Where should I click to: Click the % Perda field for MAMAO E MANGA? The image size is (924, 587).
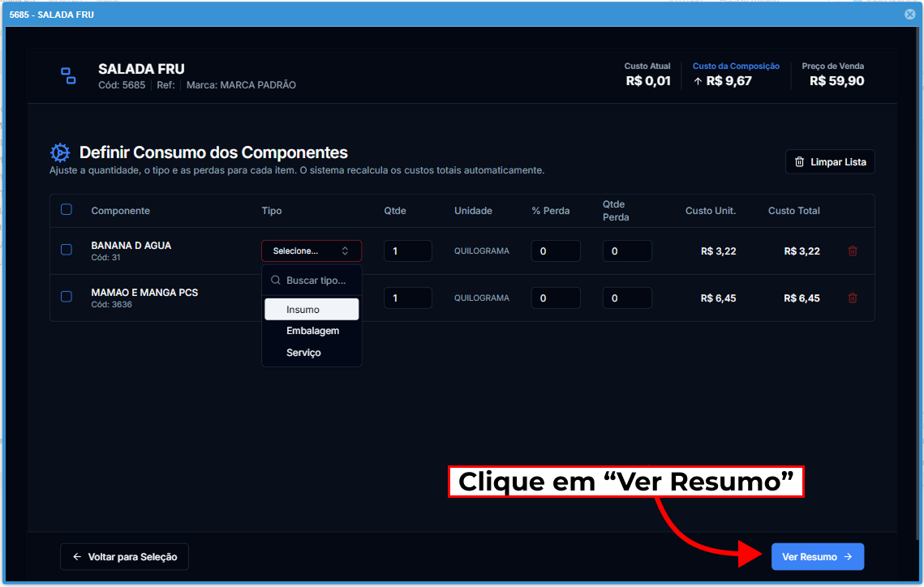pyautogui.click(x=555, y=298)
